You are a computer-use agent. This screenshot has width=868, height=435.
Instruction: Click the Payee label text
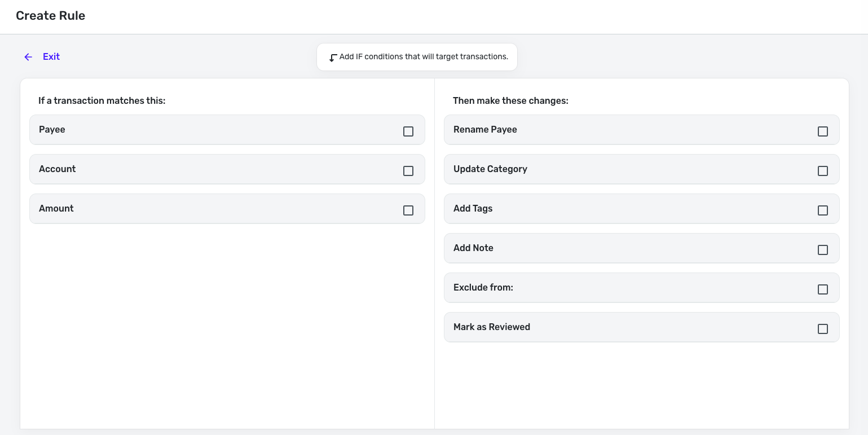pos(52,130)
